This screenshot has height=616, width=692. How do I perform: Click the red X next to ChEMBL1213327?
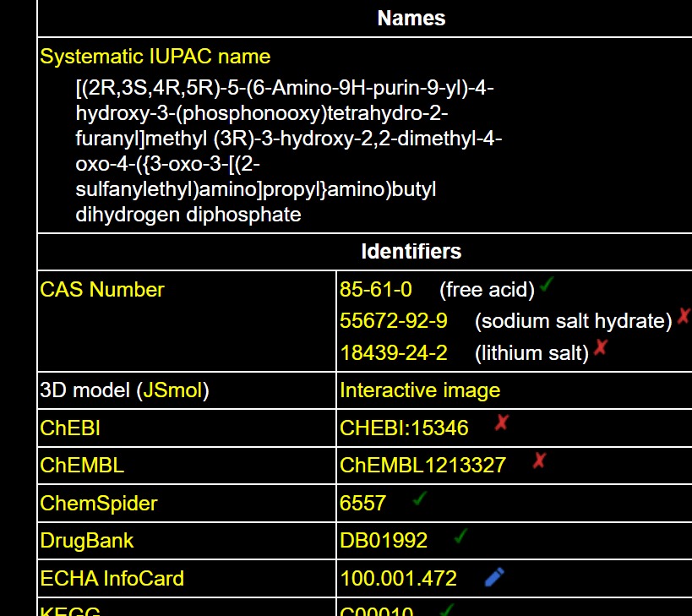click(539, 461)
